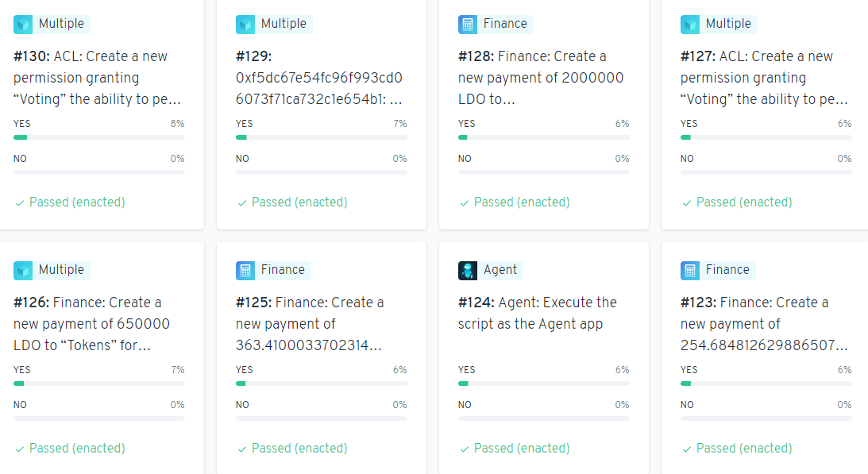The height and width of the screenshot is (474, 868).
Task: Click the Multiple app icon on vote #129
Action: click(x=245, y=25)
